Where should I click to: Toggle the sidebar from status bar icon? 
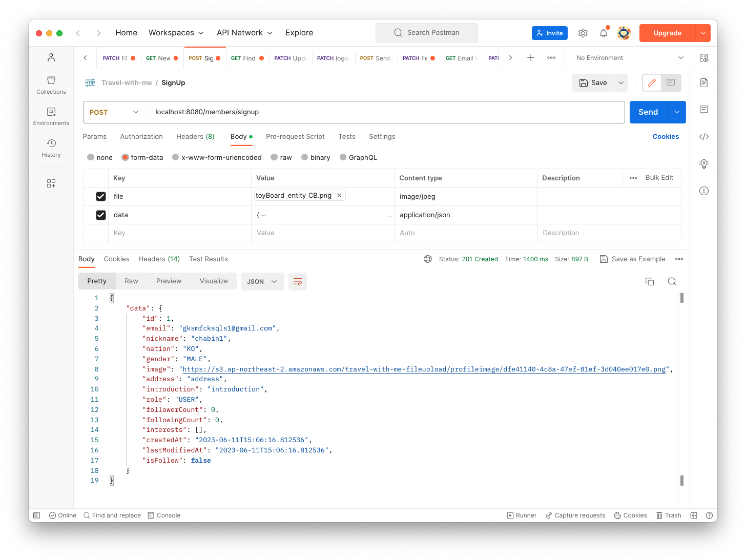(37, 515)
